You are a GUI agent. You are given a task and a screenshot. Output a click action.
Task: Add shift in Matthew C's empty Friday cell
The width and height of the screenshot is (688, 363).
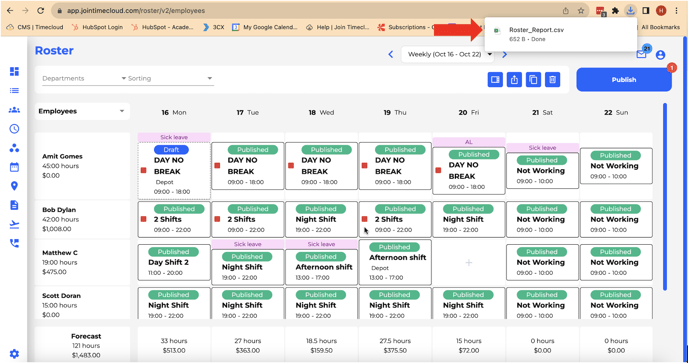[x=469, y=262]
